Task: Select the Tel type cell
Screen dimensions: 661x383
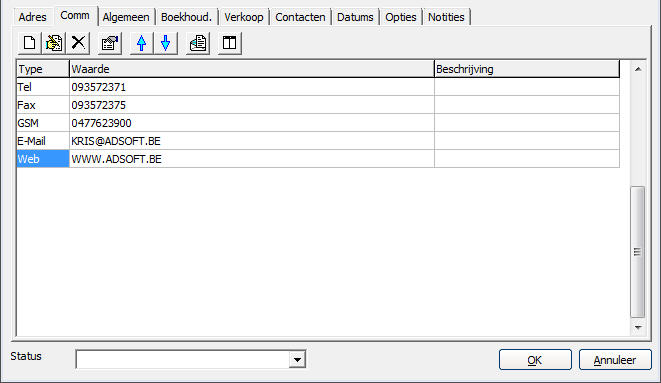Action: (43, 87)
